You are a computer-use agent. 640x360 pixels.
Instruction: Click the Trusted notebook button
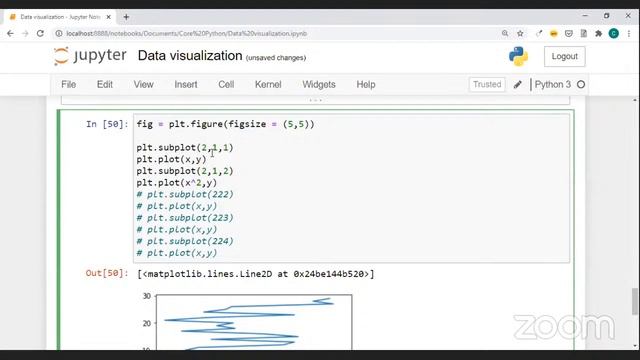point(487,84)
